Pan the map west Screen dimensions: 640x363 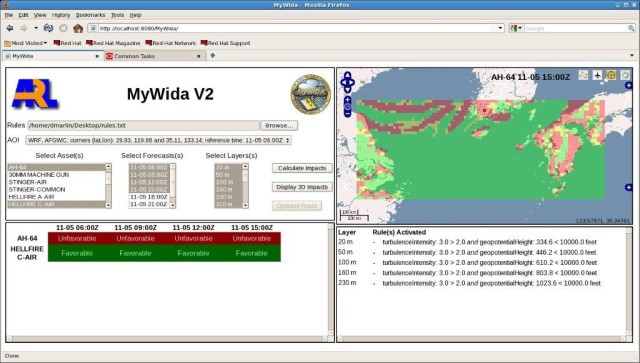[343, 82]
